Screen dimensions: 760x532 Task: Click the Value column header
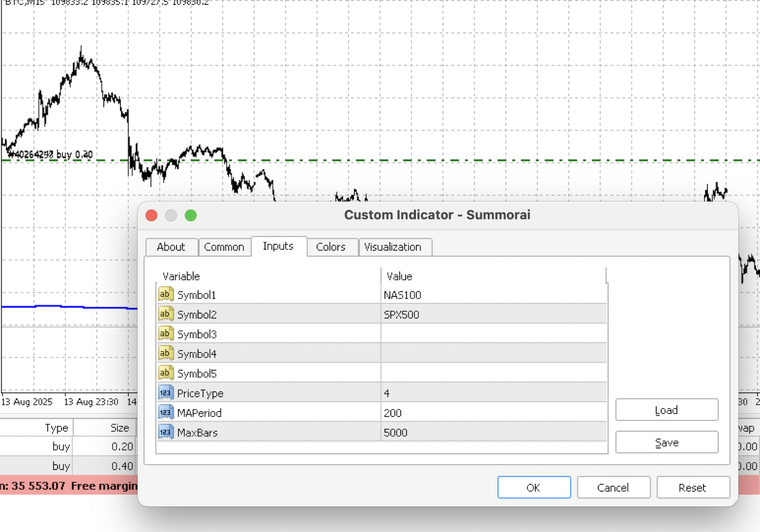click(493, 276)
